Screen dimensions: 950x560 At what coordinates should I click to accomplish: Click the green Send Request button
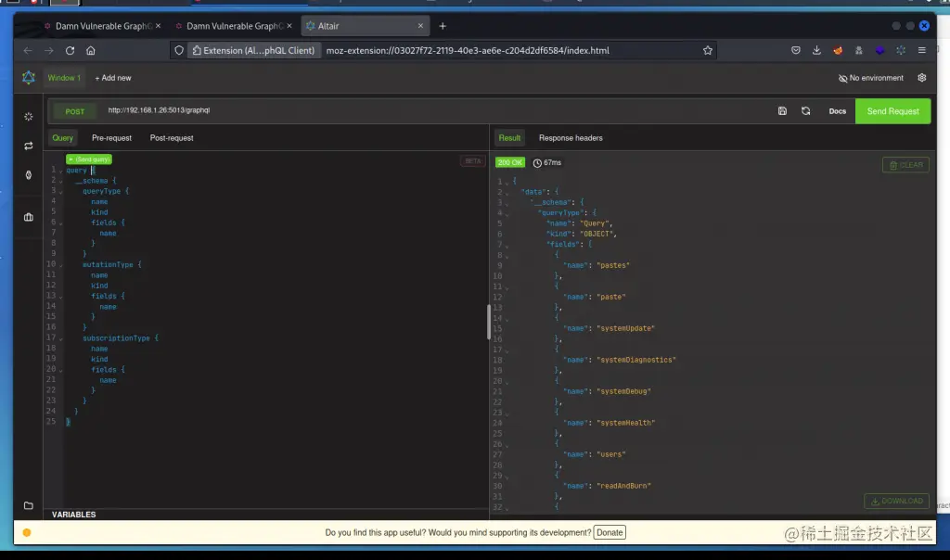tap(892, 111)
